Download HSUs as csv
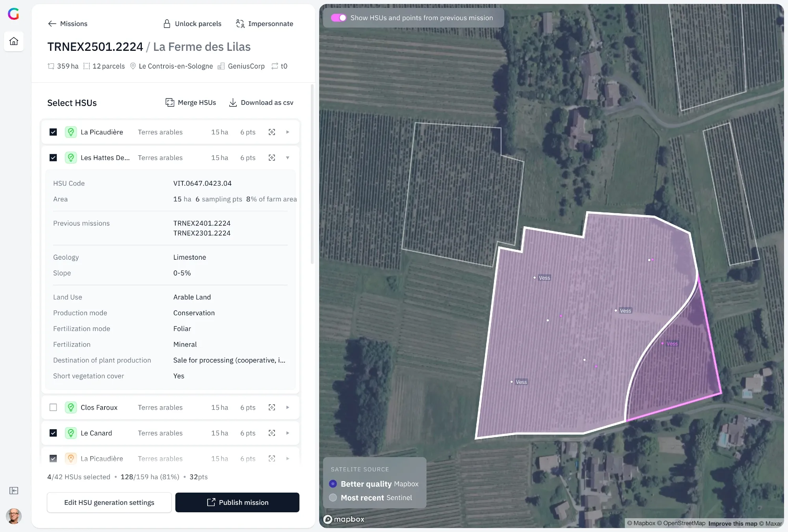 point(261,102)
